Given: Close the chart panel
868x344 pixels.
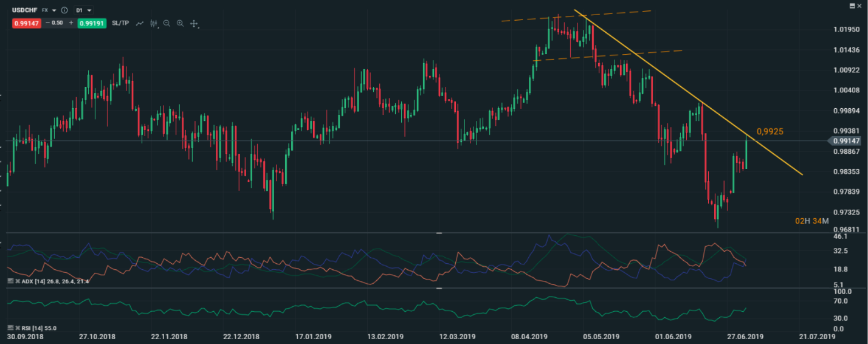Looking at the screenshot, I should [x=859, y=5].
